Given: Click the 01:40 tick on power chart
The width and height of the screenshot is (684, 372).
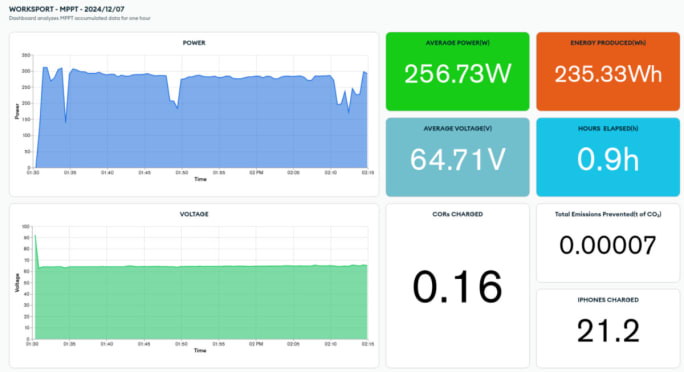Looking at the screenshot, I should click(x=107, y=173).
